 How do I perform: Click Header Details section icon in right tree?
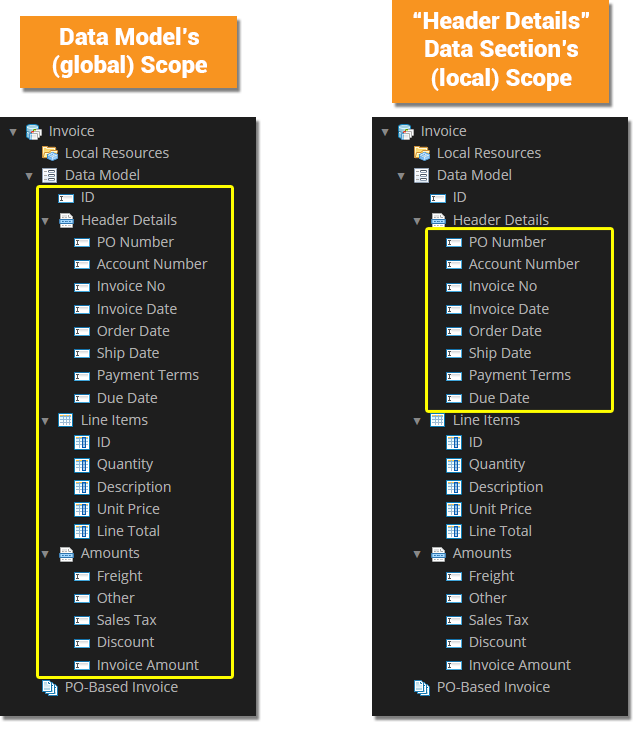click(x=438, y=220)
